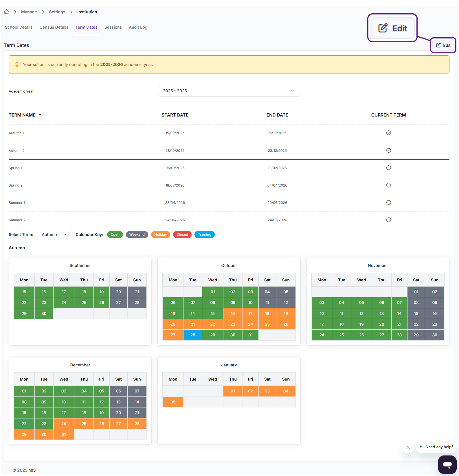Switch to the School Details tab
459x476 pixels.
point(19,27)
